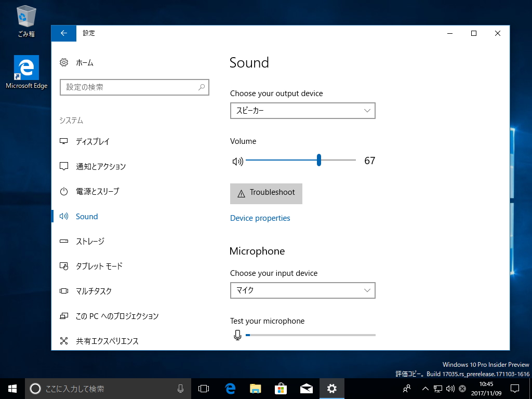This screenshot has width=532, height=399.
Task: Click the microphone test level bar
Action: pos(311,335)
